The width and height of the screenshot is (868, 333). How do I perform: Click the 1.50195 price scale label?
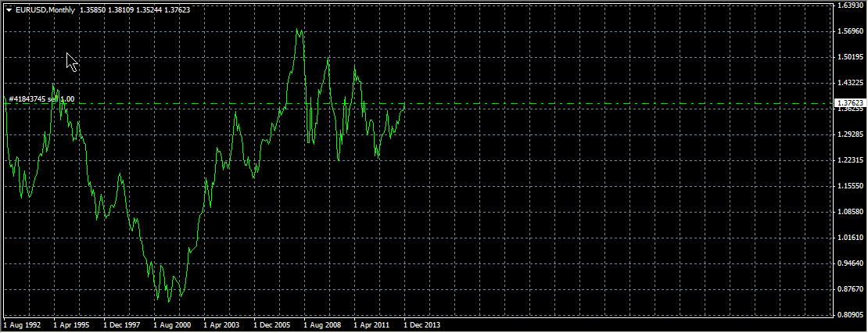(x=849, y=57)
